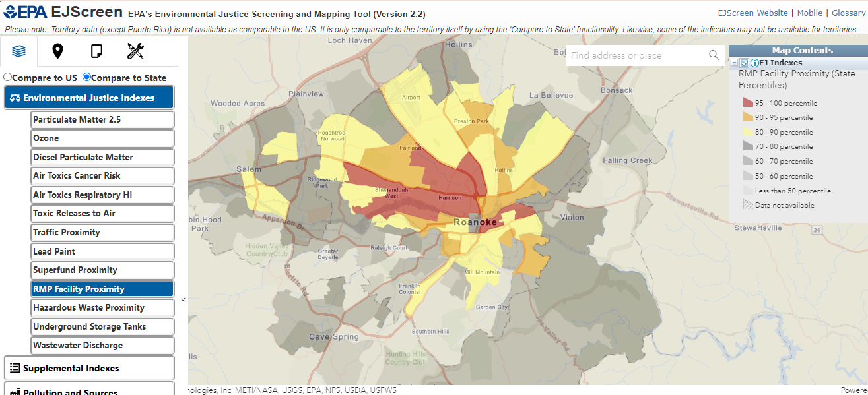The width and height of the screenshot is (868, 395).
Task: Click route 24 highway shield on map
Action: pos(817,230)
